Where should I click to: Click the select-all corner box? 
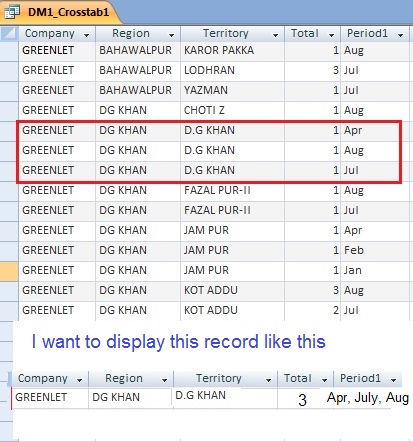(x=9, y=33)
